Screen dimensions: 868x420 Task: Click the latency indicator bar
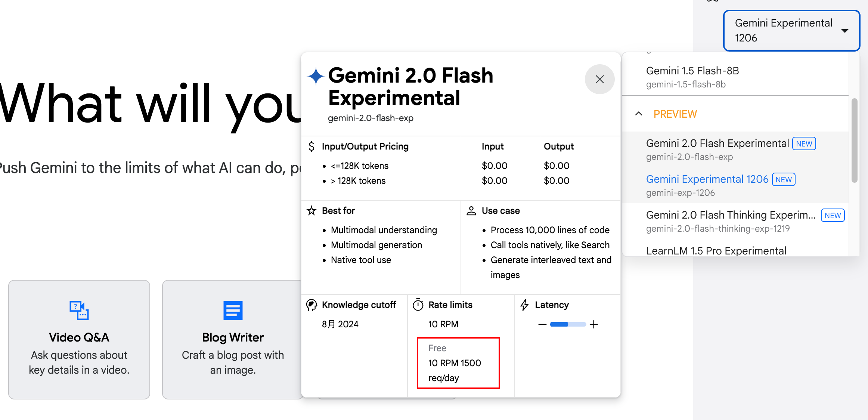[568, 324]
